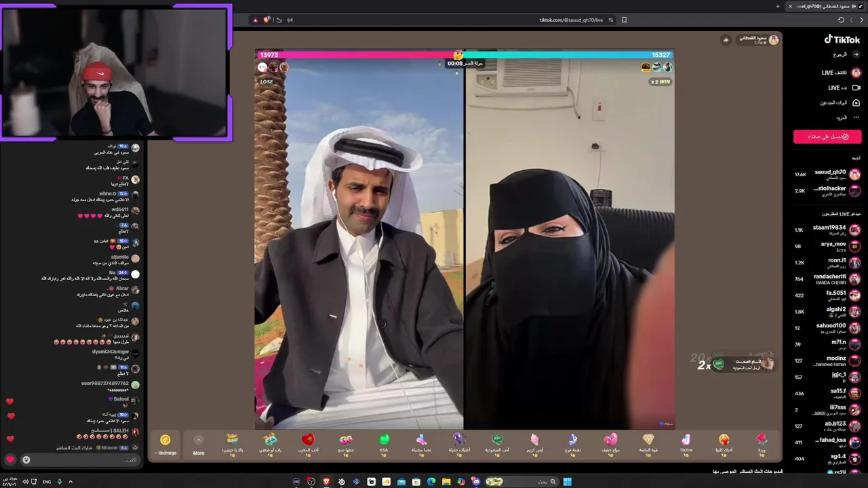Click the Brave shields lion icon
Image resolution: width=868 pixels, height=488 pixels.
[x=267, y=20]
